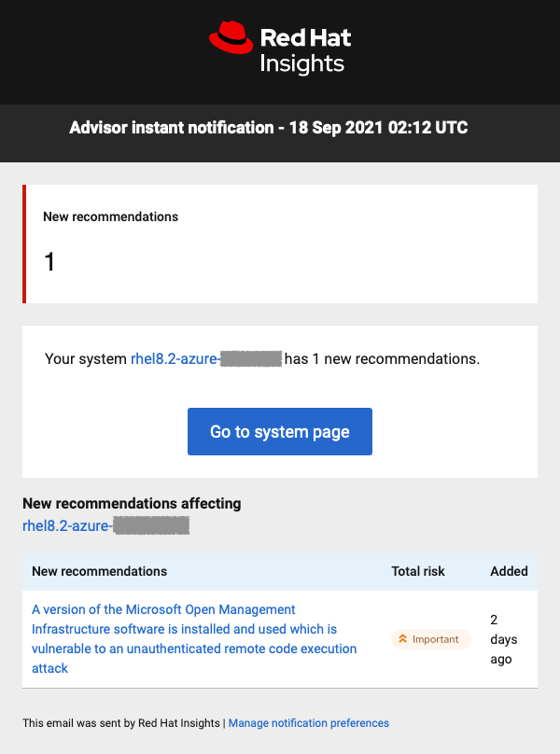Image resolution: width=560 pixels, height=754 pixels.
Task: Click the Advisor instant notification header title
Action: tap(269, 128)
